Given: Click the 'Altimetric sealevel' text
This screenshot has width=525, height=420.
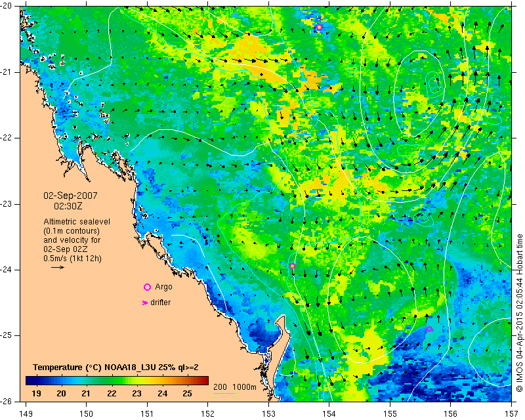Looking at the screenshot, I should (x=77, y=222).
